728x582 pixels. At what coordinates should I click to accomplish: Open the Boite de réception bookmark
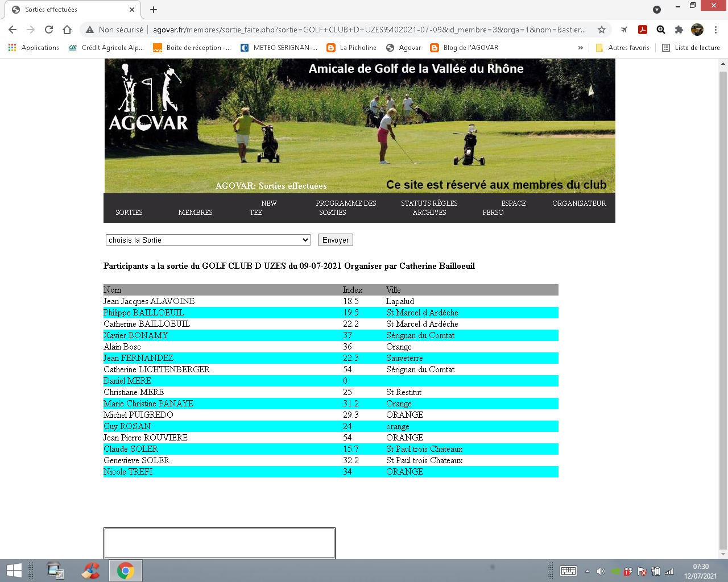(192, 48)
